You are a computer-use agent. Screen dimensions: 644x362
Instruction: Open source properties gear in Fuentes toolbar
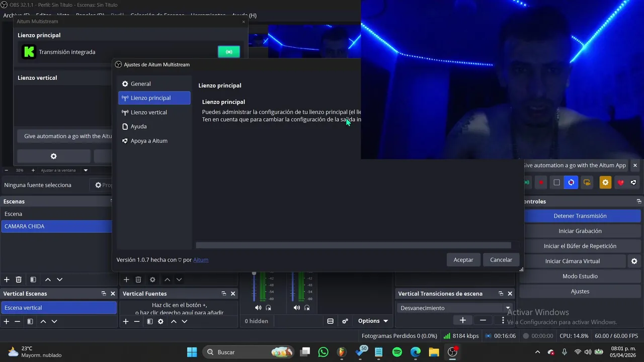point(152,280)
